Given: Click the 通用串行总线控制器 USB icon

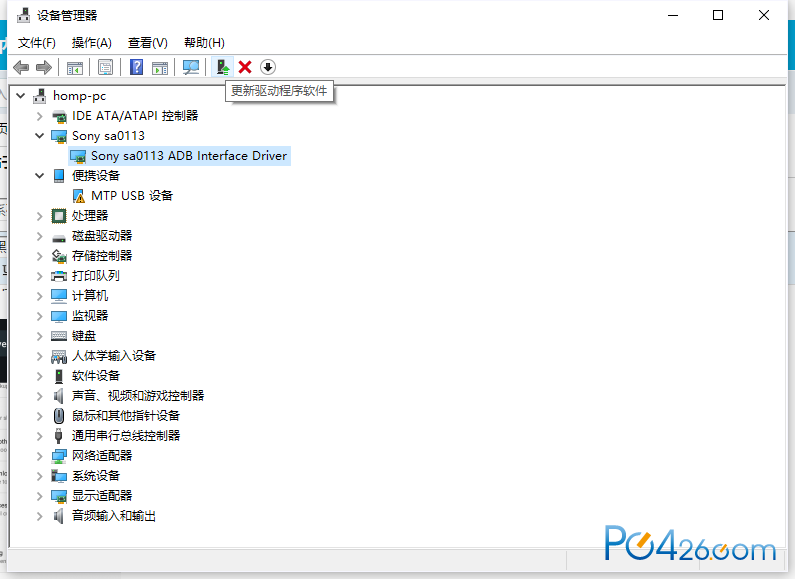Looking at the screenshot, I should (x=58, y=436).
